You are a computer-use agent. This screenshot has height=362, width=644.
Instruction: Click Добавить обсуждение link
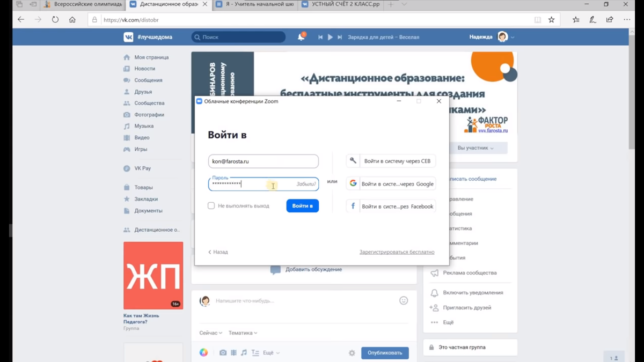(x=313, y=270)
